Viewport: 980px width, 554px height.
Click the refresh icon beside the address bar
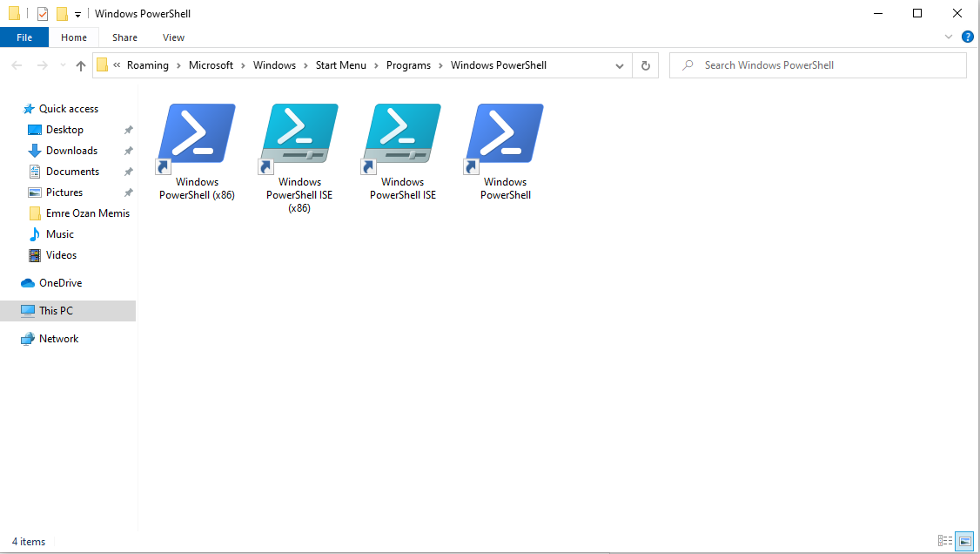point(645,65)
